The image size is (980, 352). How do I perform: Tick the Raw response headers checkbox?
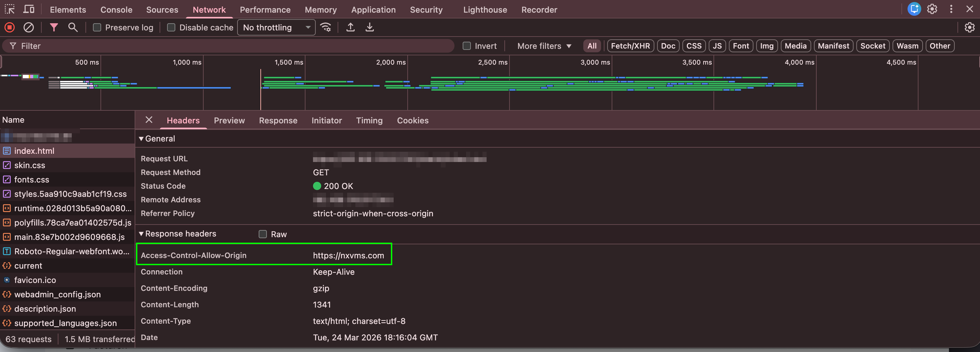coord(262,234)
